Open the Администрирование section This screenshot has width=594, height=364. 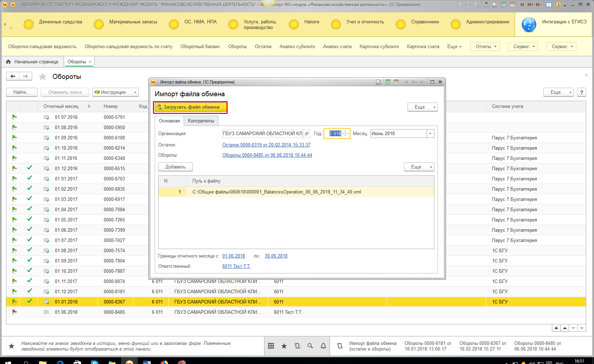(487, 22)
